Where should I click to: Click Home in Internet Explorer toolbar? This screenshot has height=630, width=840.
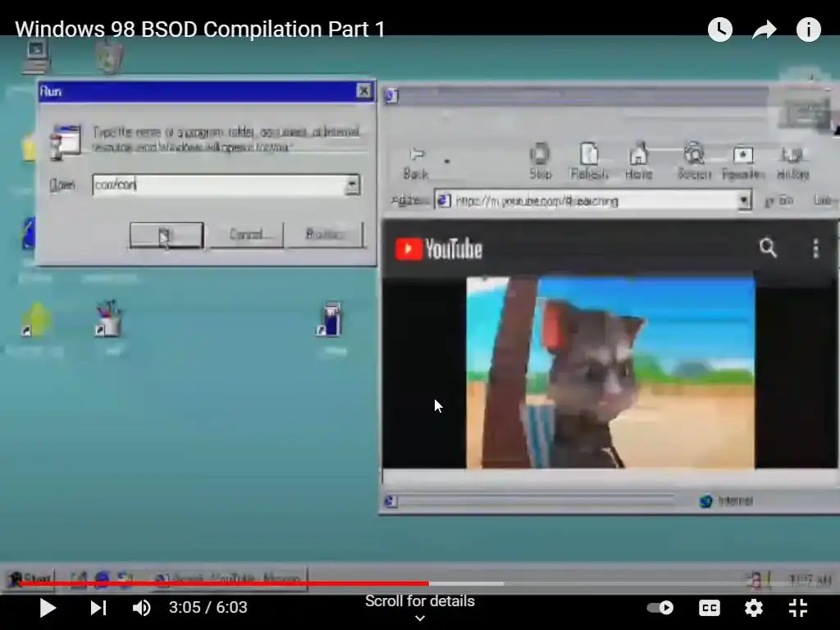638,162
